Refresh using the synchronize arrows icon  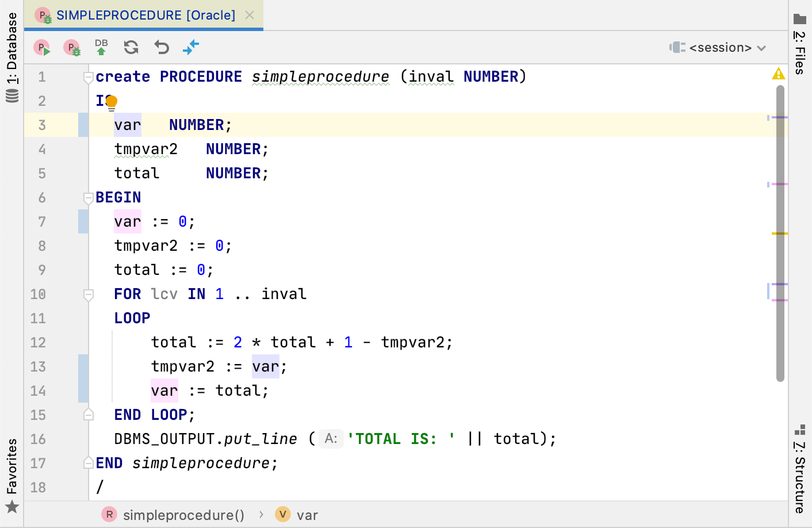coord(131,47)
